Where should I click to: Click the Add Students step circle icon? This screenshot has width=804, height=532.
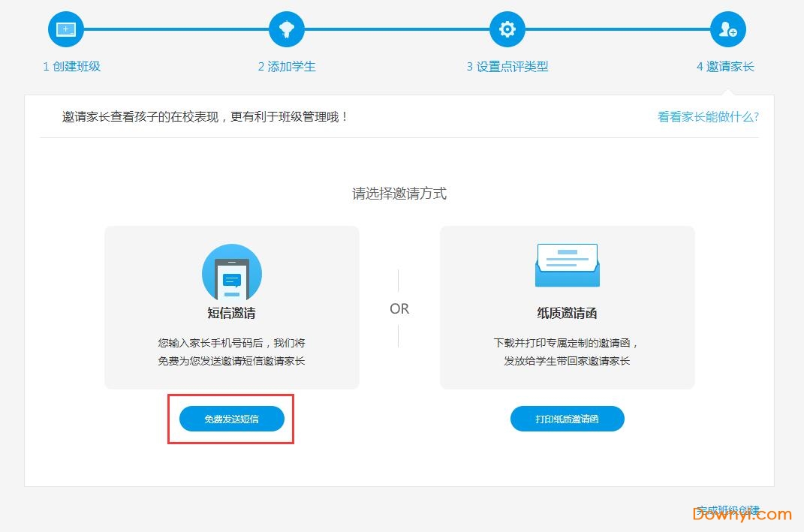pos(287,30)
